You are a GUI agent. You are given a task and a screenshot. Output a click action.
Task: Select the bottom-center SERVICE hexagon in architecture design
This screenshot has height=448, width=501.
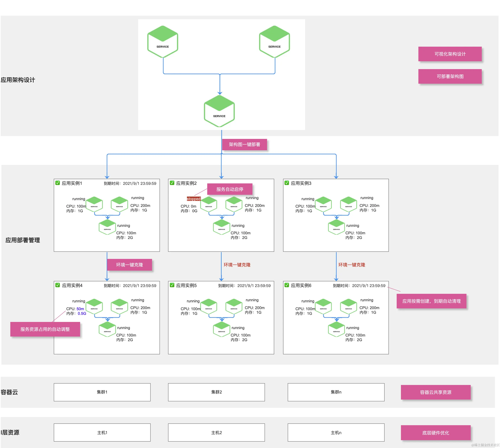219,111
